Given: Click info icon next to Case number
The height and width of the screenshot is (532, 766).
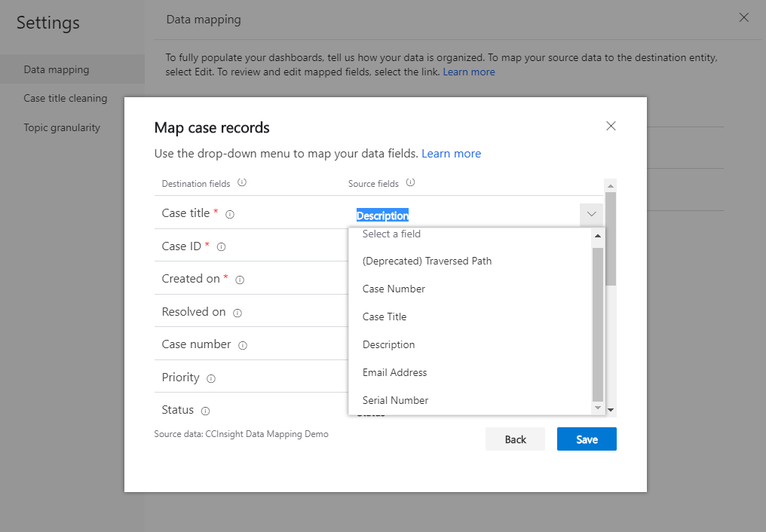Looking at the screenshot, I should [243, 345].
